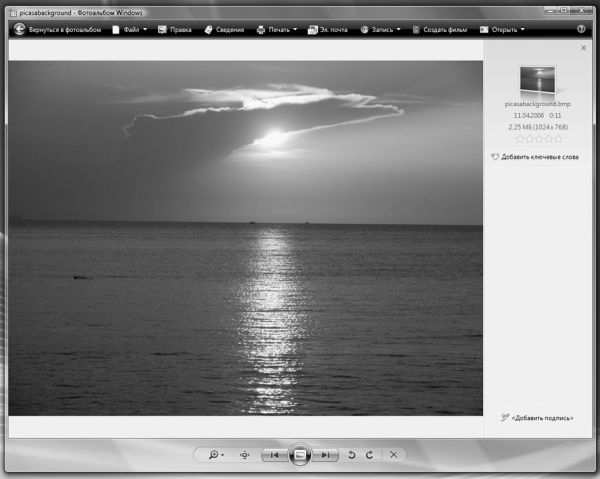The height and width of the screenshot is (479, 600).
Task: Open the help question mark icon
Action: tap(581, 30)
